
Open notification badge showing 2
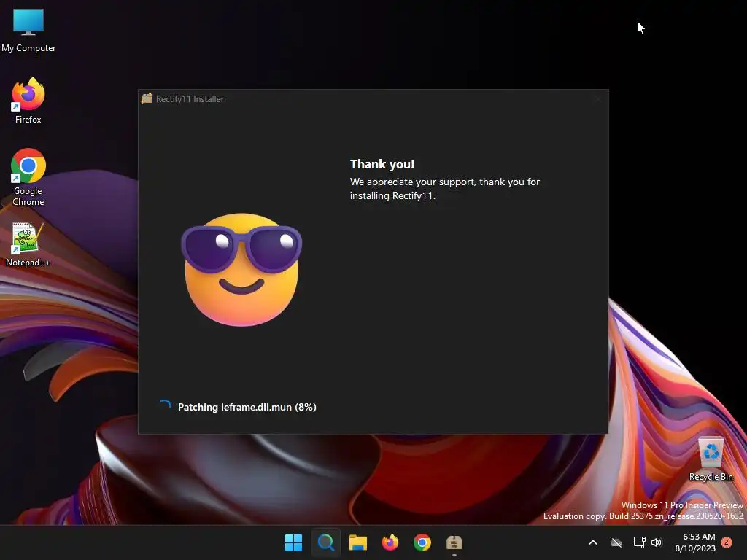click(x=727, y=542)
